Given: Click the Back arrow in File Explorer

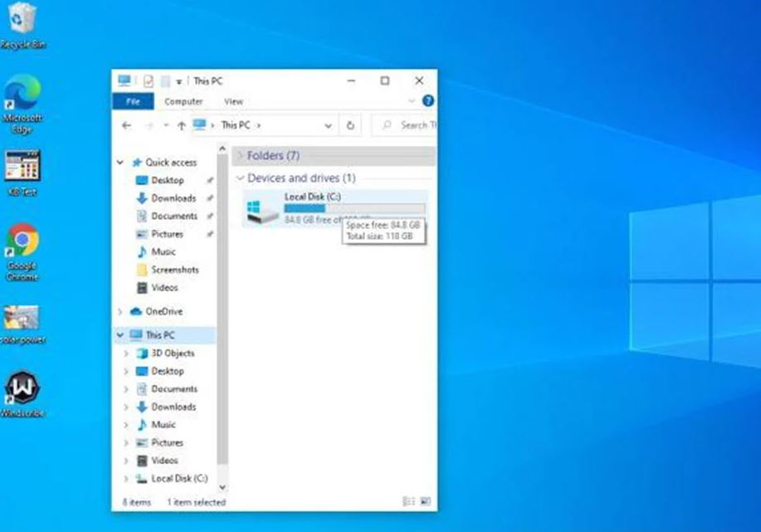Looking at the screenshot, I should pos(126,125).
